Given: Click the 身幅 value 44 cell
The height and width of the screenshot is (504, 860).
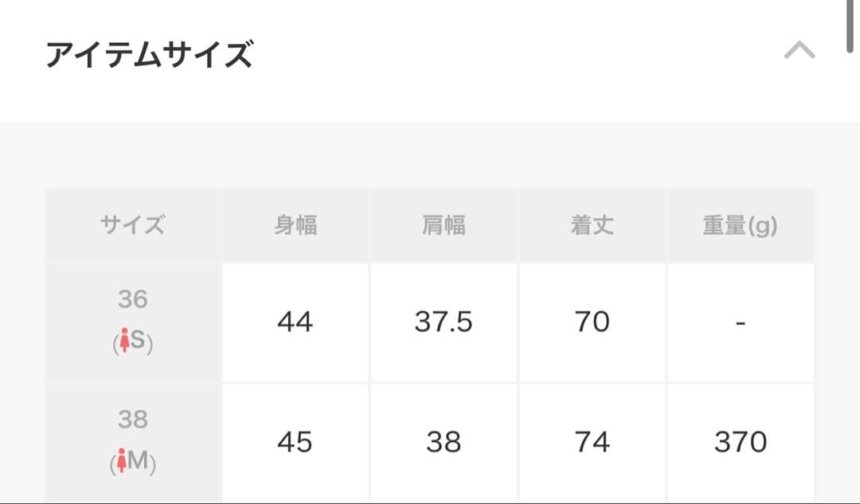Looking at the screenshot, I should click(x=295, y=322).
